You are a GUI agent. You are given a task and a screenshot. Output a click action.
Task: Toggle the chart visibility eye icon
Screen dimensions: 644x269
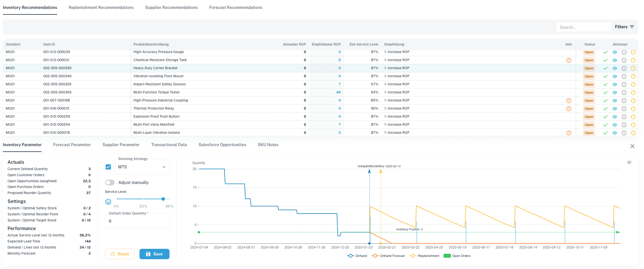click(629, 162)
